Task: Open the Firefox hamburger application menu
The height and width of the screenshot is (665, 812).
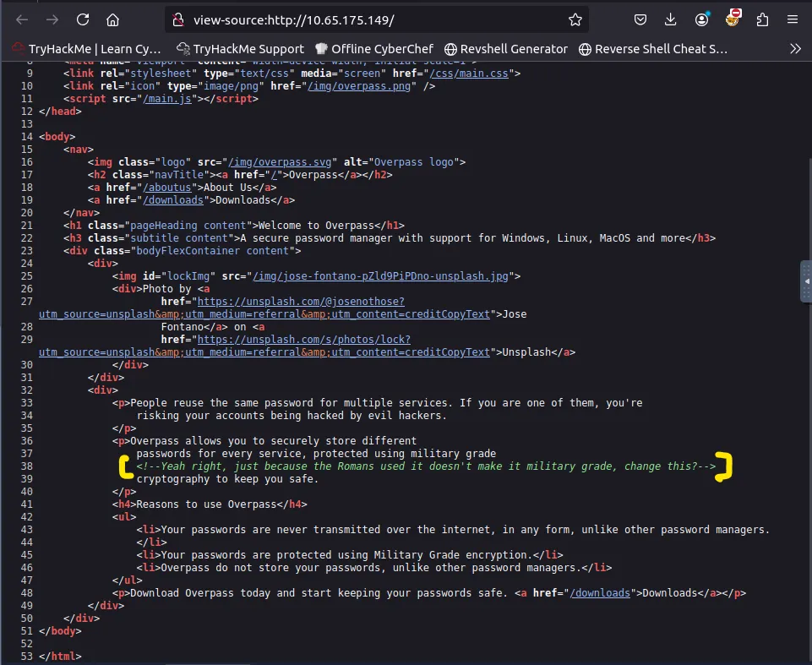Action: click(x=793, y=19)
